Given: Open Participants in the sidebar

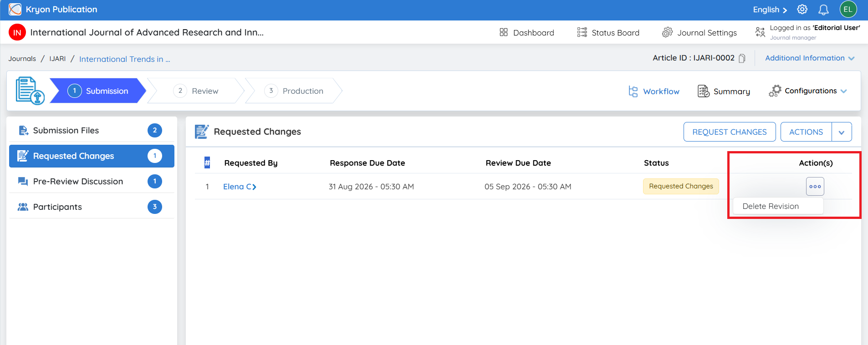Looking at the screenshot, I should (92, 207).
